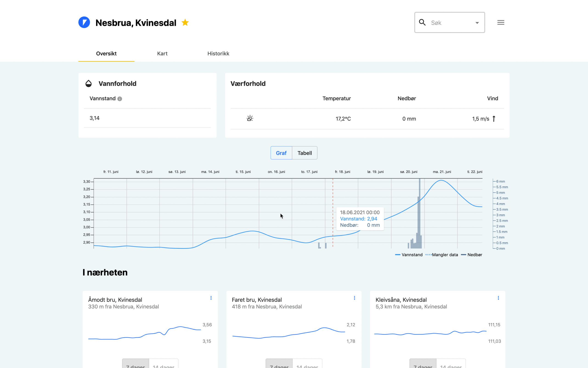Toggle Vannstand series in chart legend
The width and height of the screenshot is (588, 368).
point(409,255)
